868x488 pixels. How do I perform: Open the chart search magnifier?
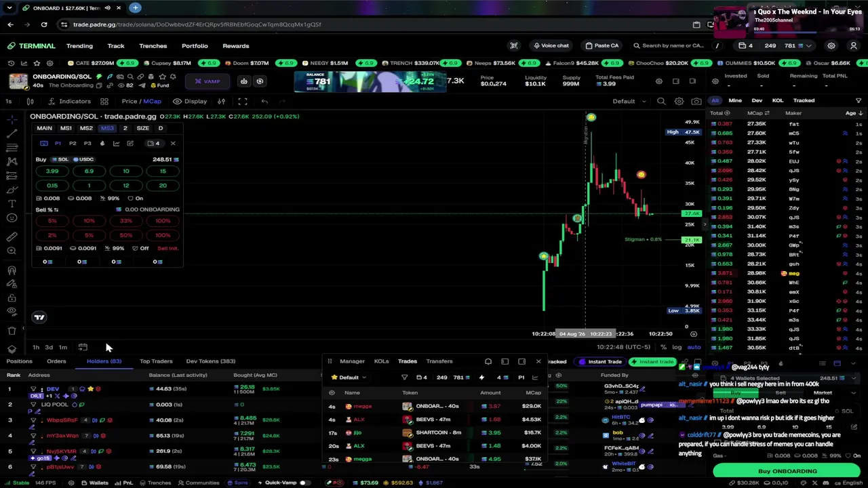(661, 102)
